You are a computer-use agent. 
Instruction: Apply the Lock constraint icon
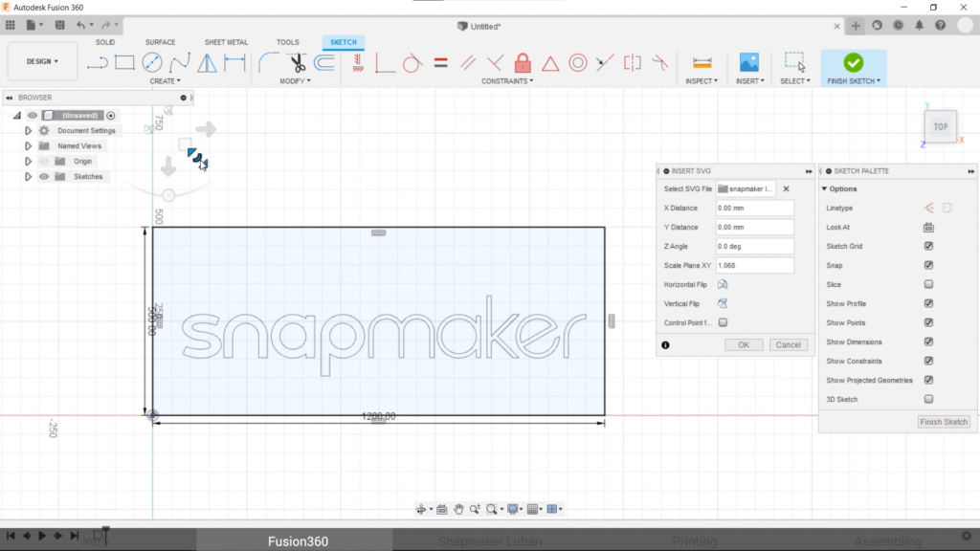click(x=523, y=64)
